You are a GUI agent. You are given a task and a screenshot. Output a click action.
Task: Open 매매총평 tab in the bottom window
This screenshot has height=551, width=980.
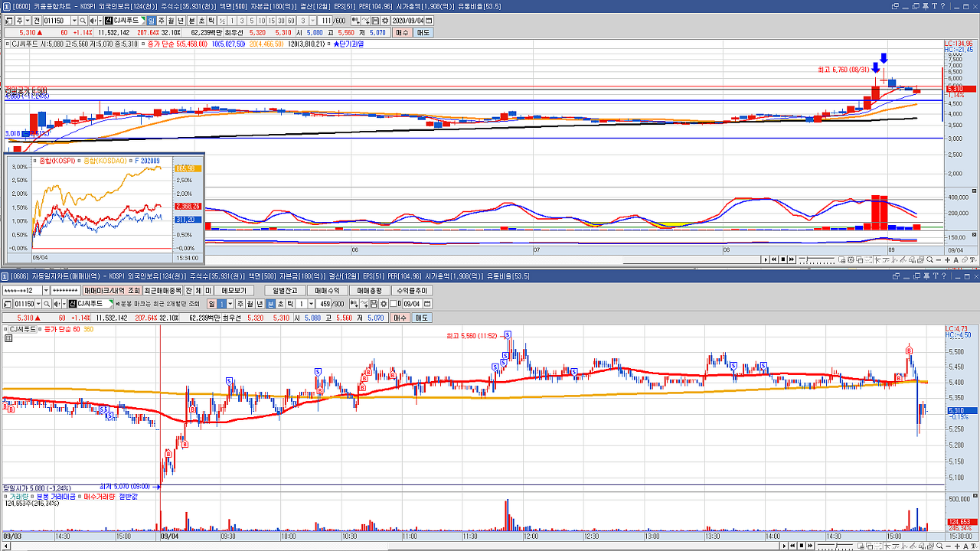coord(369,291)
